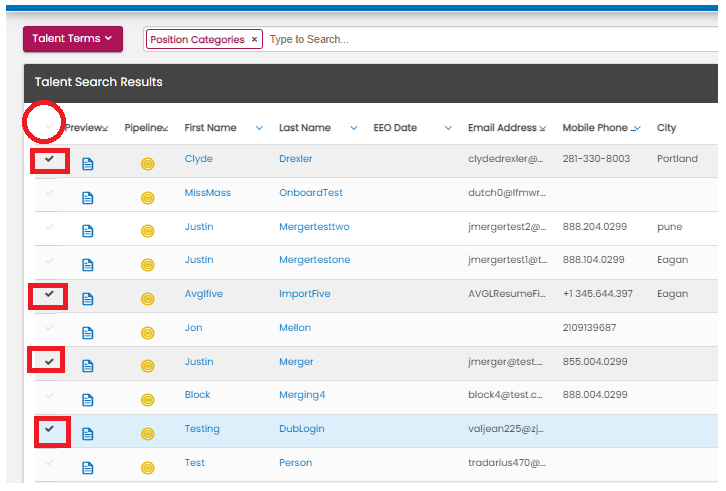Click pipeline icon for Justin Mergertestone
The height and width of the screenshot is (491, 726).
click(148, 264)
